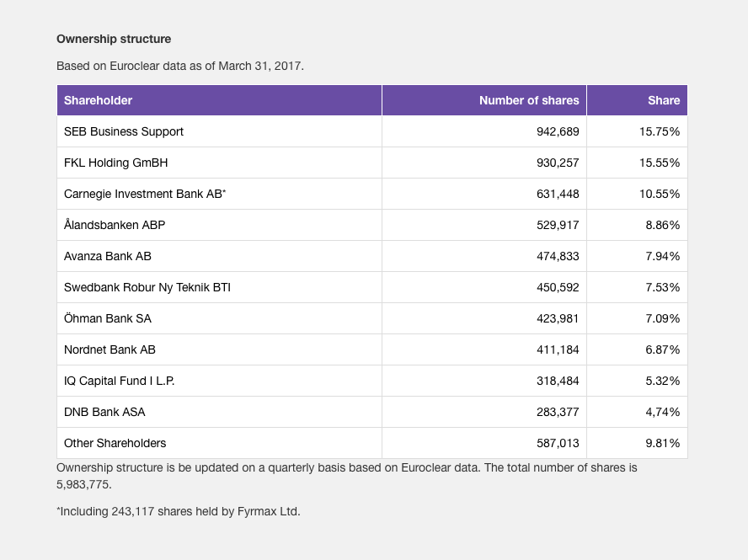Click the 5.32% share cell
This screenshot has width=748, height=560.
638,381
